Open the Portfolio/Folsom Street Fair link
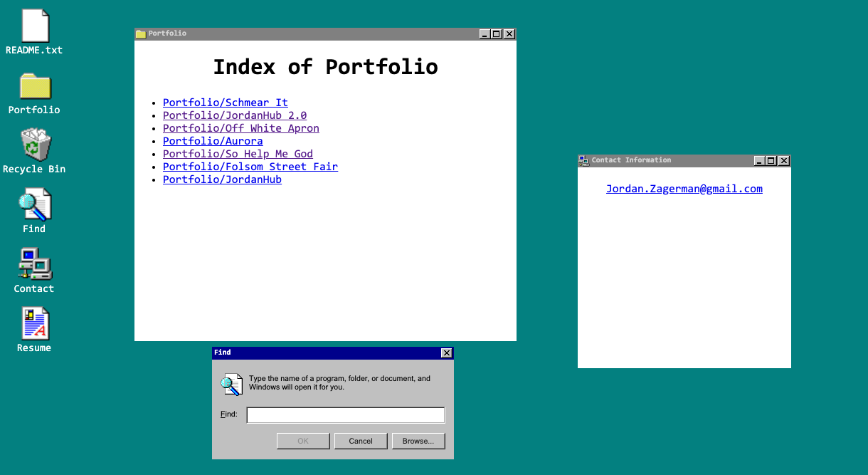This screenshot has width=868, height=475. tap(250, 167)
